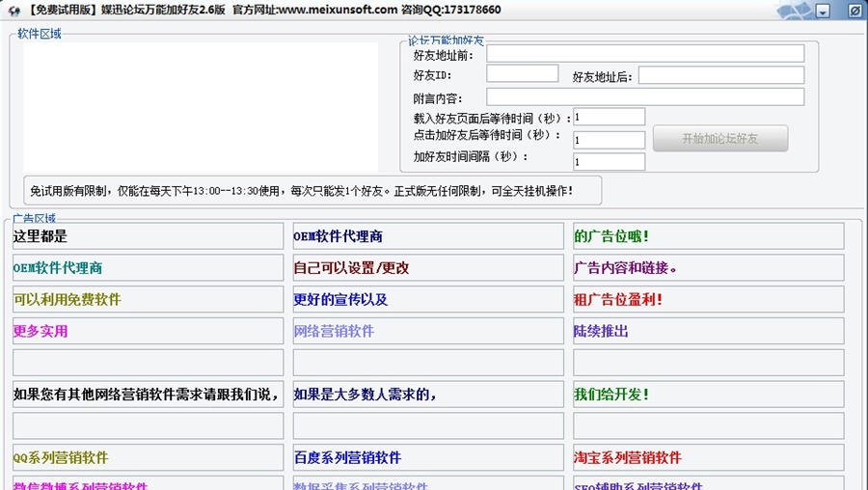Open the 如果是大多数人需求的 ad
Image resolution: width=868 pixels, height=490 pixels.
(x=428, y=395)
